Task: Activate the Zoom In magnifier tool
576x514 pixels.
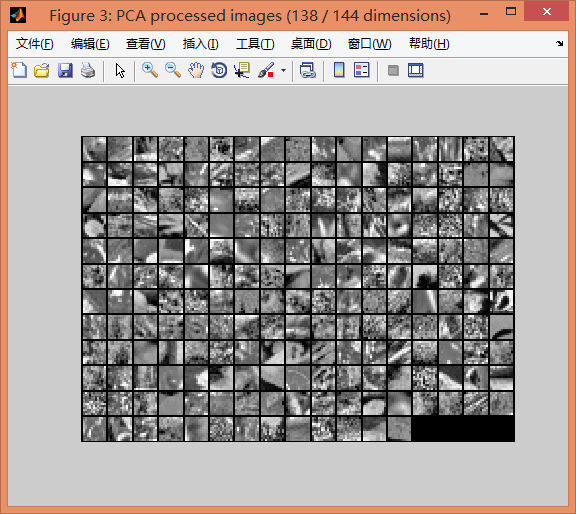Action: click(x=150, y=70)
